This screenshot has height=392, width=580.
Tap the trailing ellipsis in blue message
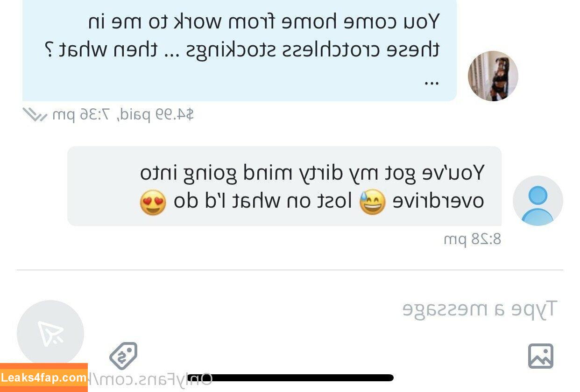tap(431, 83)
